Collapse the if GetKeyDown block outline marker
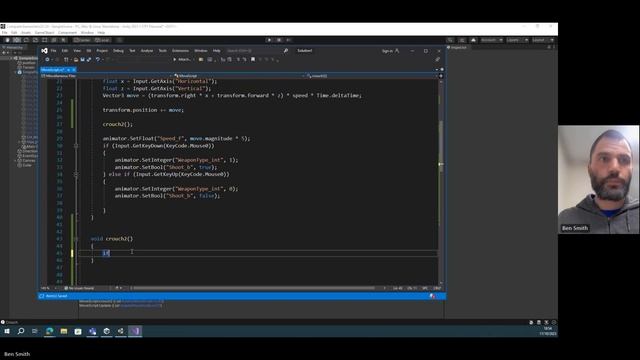640x360 pixels. [76, 146]
